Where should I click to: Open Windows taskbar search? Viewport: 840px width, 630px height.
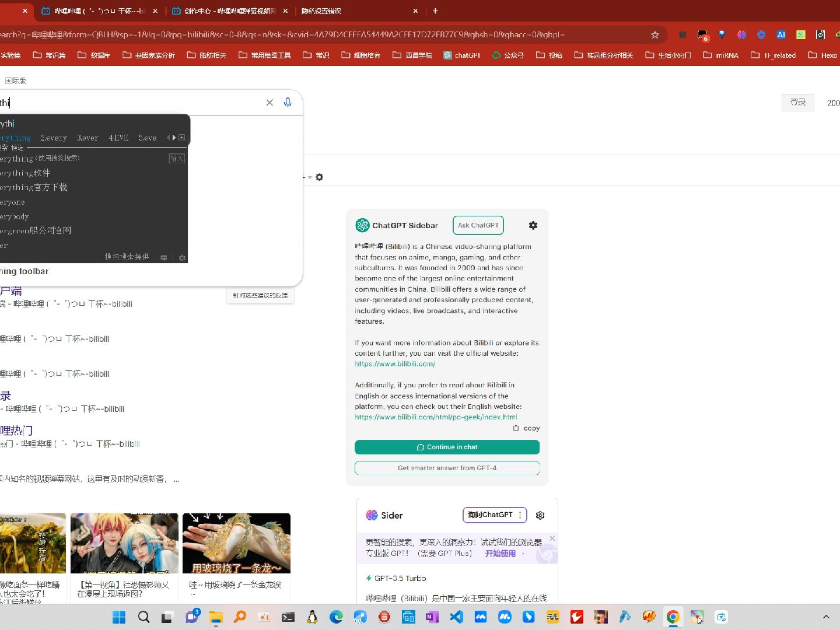coord(143,617)
